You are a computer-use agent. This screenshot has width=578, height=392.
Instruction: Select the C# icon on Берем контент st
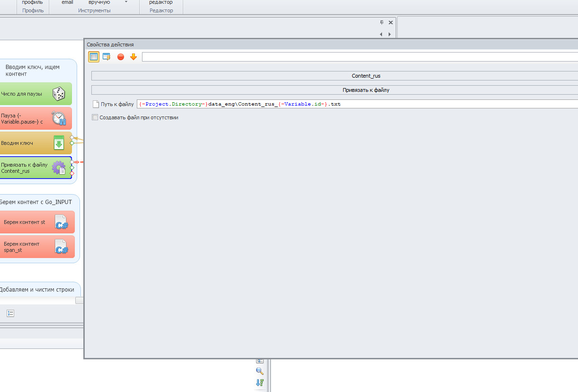[x=61, y=223]
